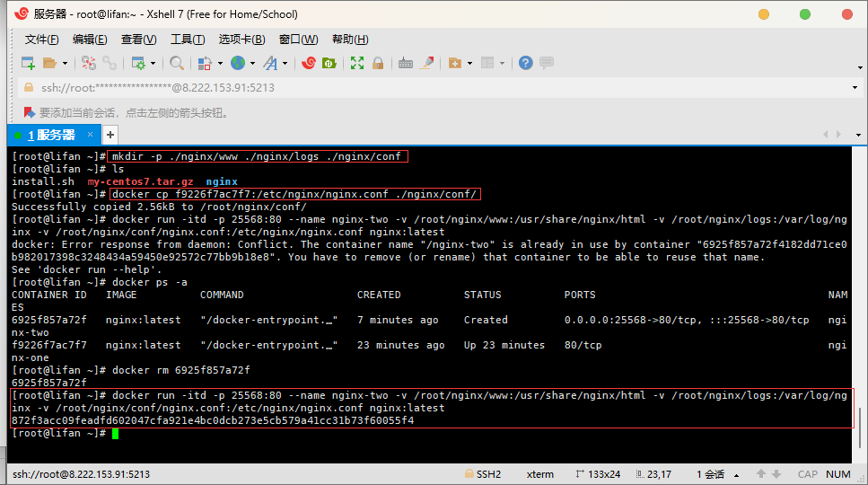Click the highlighter pen toolbar icon
The image size is (868, 485).
tap(428, 63)
